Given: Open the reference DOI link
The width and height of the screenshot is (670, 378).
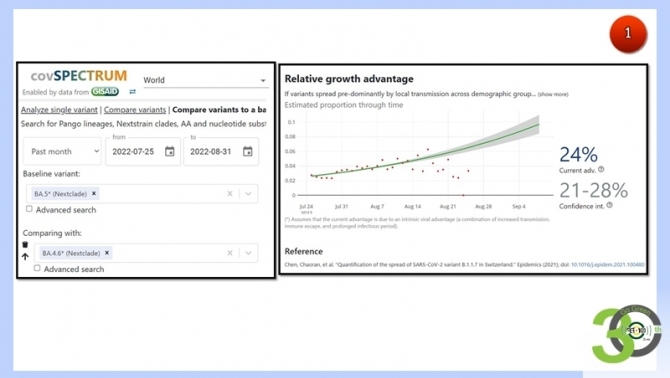Looking at the screenshot, I should (607, 265).
